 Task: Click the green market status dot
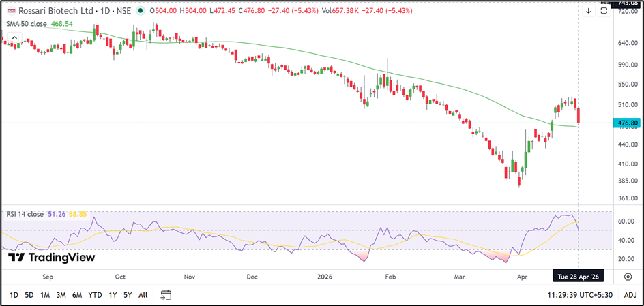(x=140, y=11)
